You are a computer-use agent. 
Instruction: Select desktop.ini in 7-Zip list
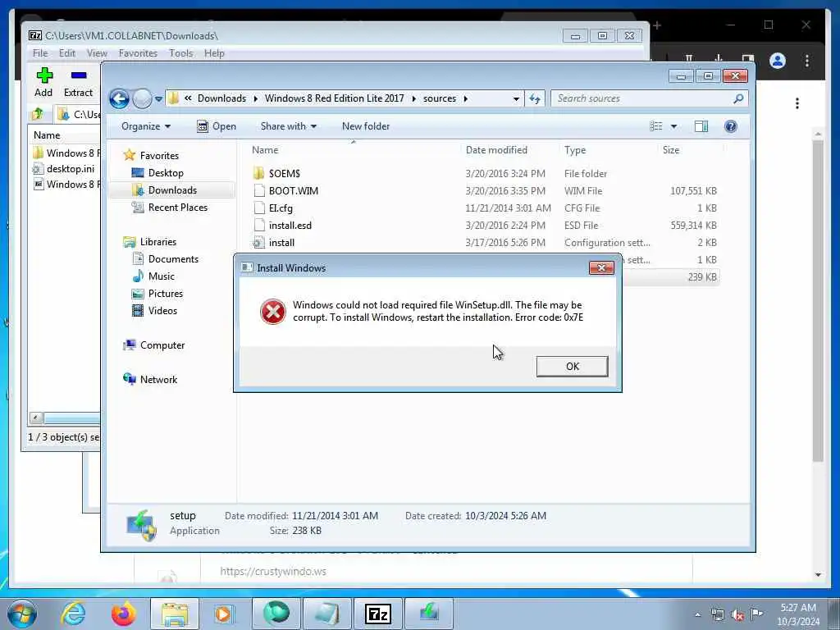point(71,169)
